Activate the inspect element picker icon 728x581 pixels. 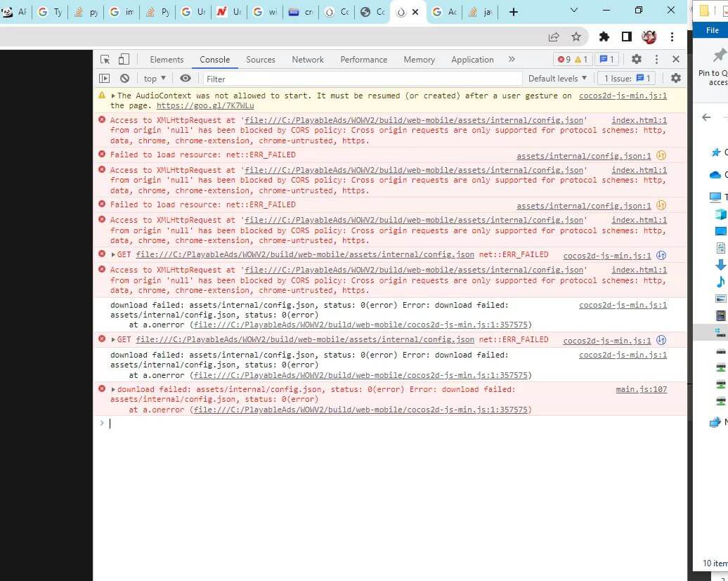pyautogui.click(x=105, y=60)
